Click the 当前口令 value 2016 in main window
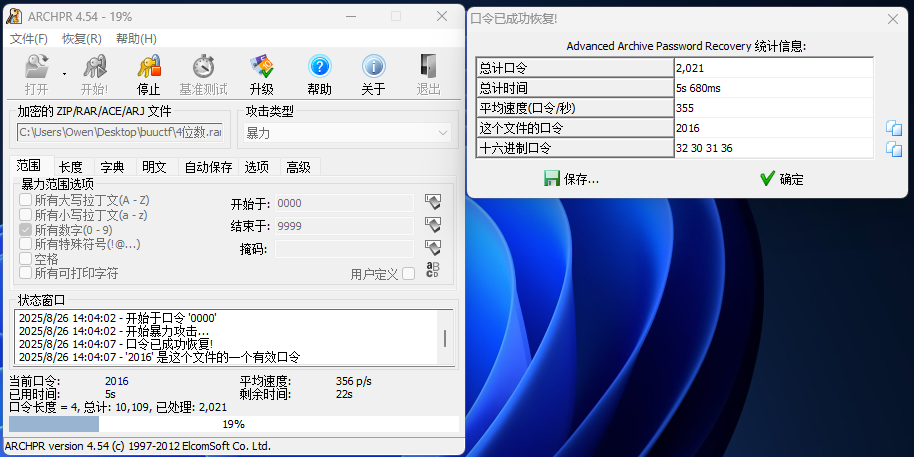The image size is (914, 457). point(117,381)
